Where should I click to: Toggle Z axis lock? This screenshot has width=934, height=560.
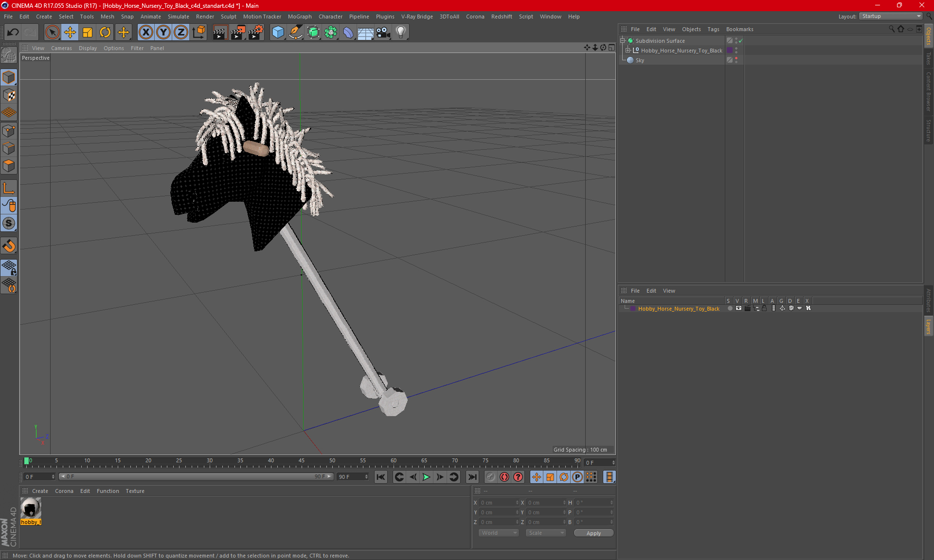tap(181, 32)
